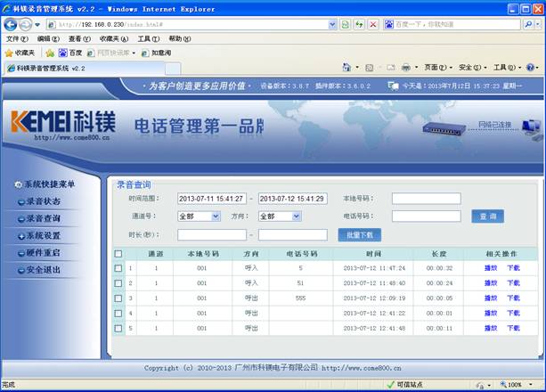Click the 电话号码 phone number input field
Screen dimensions: 546x392
click(x=426, y=216)
